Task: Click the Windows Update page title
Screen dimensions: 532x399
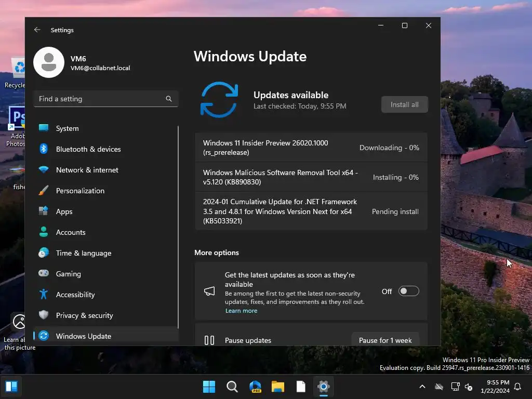Action: click(x=250, y=56)
